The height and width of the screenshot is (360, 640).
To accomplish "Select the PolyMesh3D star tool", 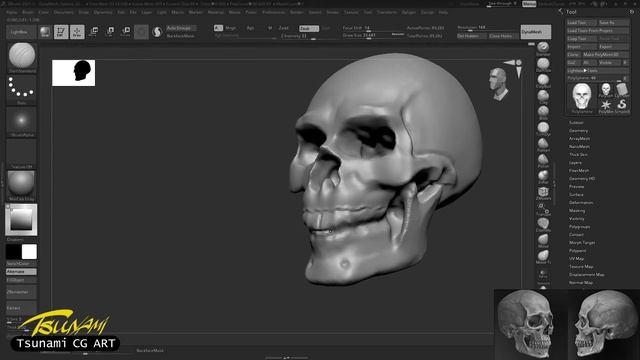I will pyautogui.click(x=606, y=105).
